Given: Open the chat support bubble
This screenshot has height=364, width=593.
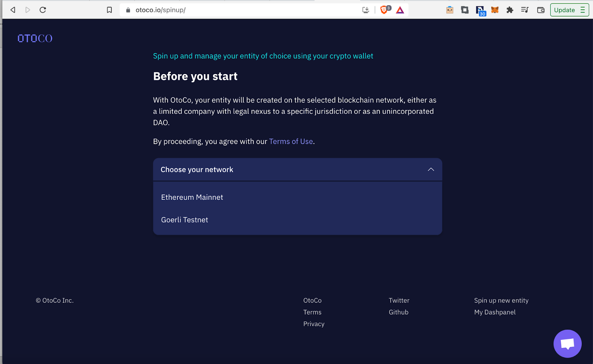Looking at the screenshot, I should pos(567,344).
